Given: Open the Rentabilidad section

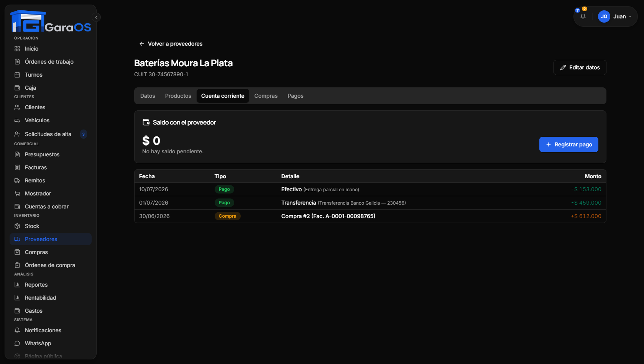Looking at the screenshot, I should 51,298.
